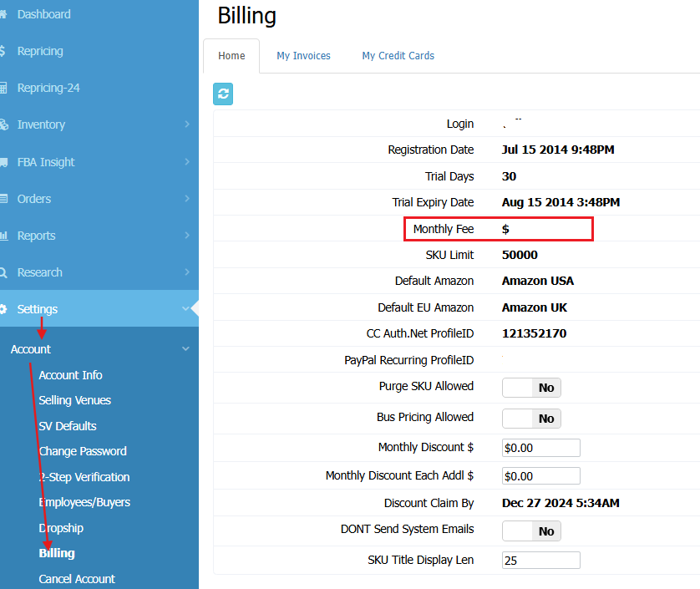700x589 pixels.
Task: Expand the Orders menu arrow
Action: 186,199
